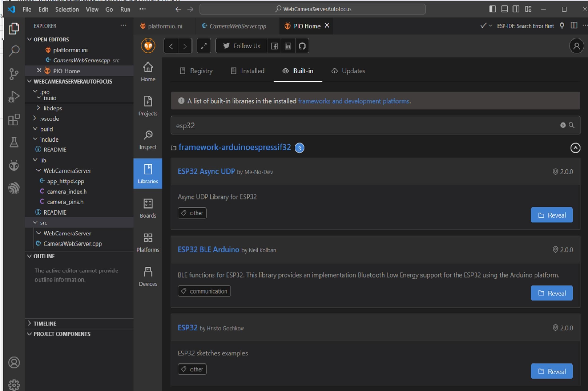Toggle bottom panel layout icon
Viewport: 588px width, 391px height.
[504, 9]
